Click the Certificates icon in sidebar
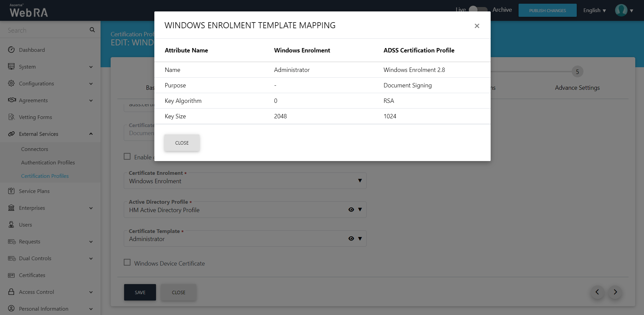644x315 pixels. [11, 275]
